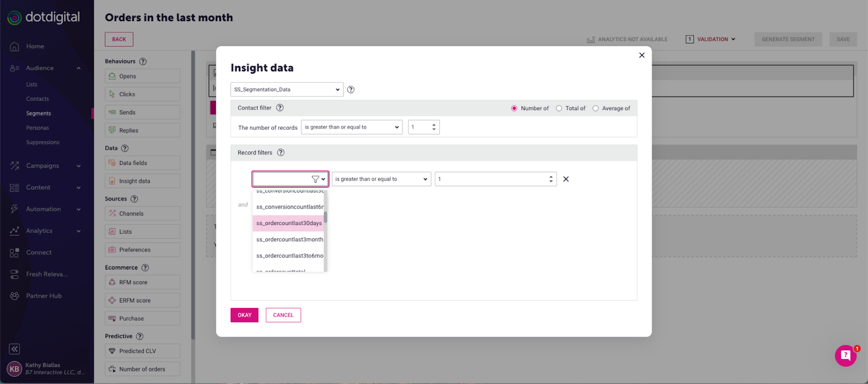Choose ss_ordercountlast30days from the list

click(289, 223)
